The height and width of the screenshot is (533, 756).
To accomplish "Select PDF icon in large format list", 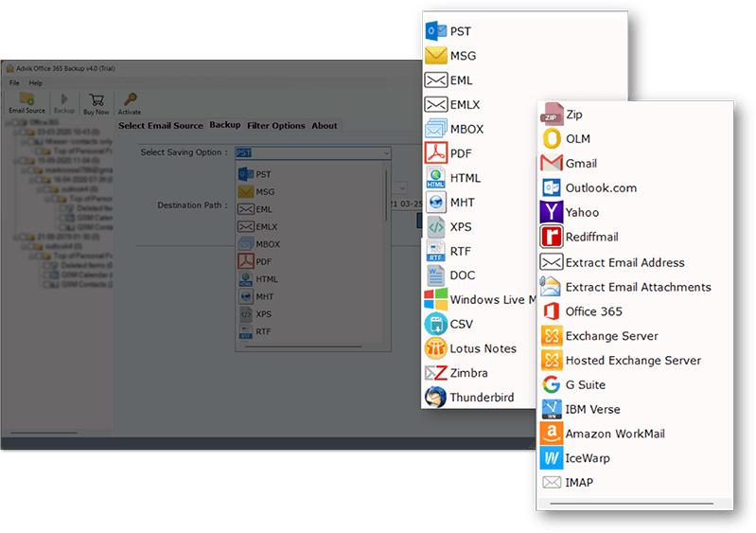I will pos(436,153).
